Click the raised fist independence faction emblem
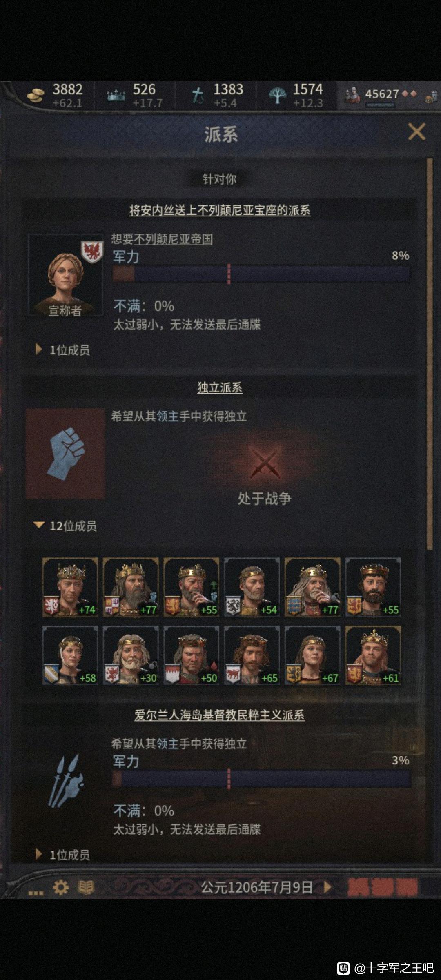441x980 pixels. [65, 454]
